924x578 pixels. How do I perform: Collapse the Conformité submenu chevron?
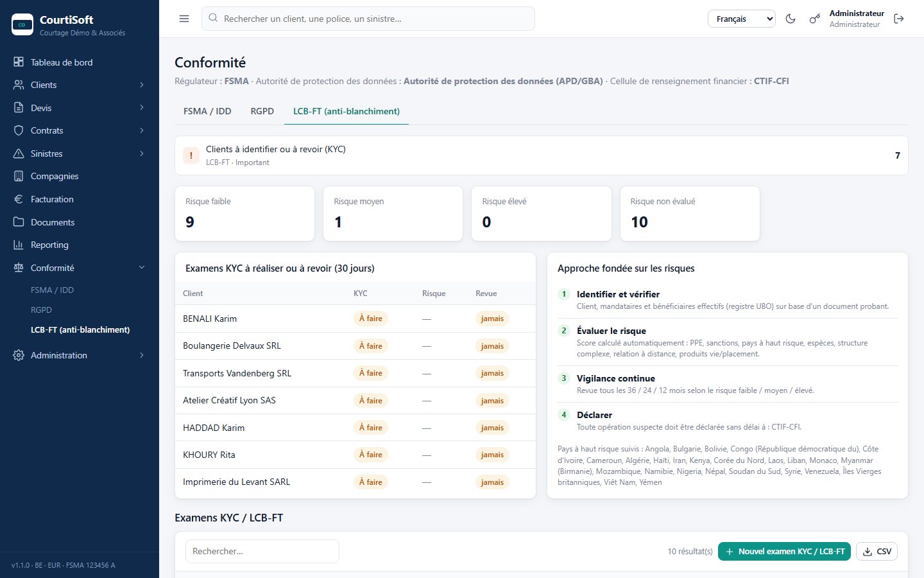[142, 268]
